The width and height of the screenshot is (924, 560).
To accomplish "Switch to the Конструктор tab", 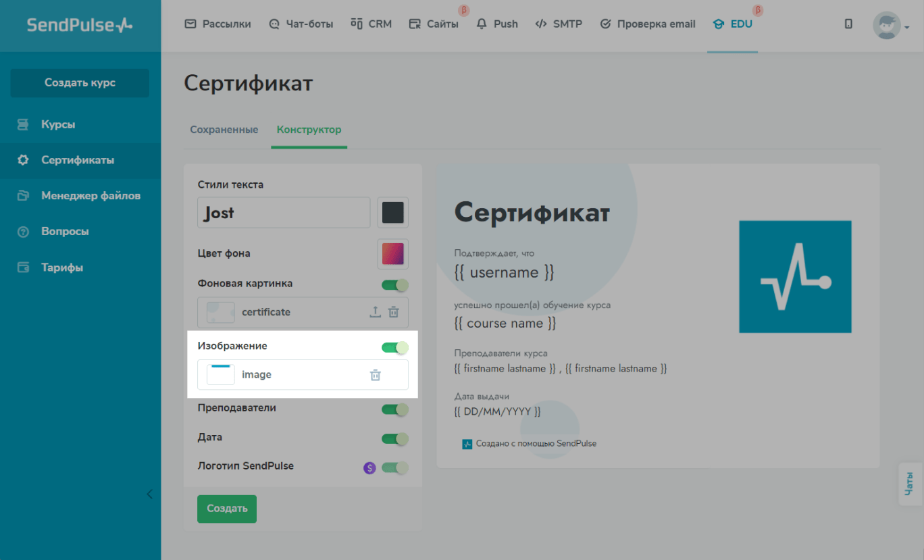I will coord(309,130).
